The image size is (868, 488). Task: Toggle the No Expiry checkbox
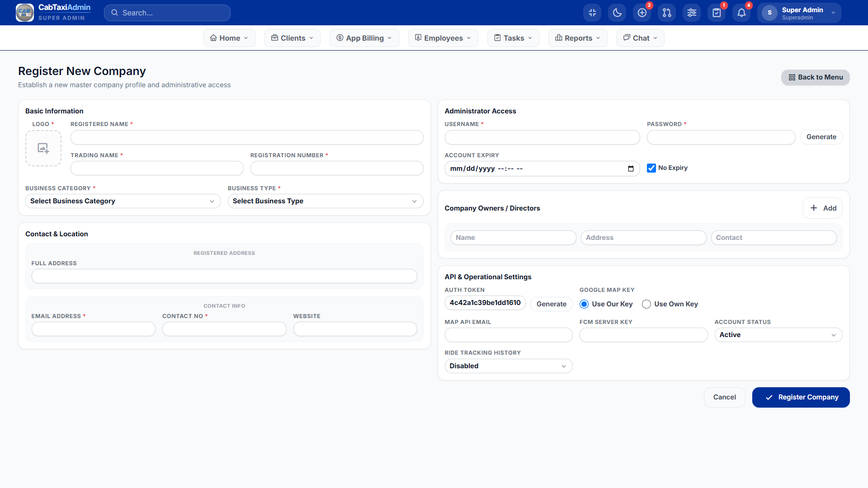click(x=651, y=168)
